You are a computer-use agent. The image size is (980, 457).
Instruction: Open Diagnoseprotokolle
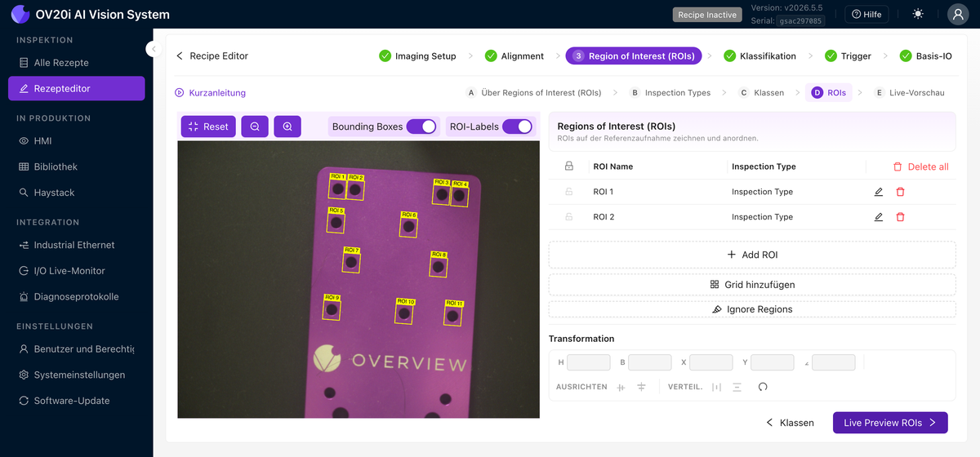77,297
